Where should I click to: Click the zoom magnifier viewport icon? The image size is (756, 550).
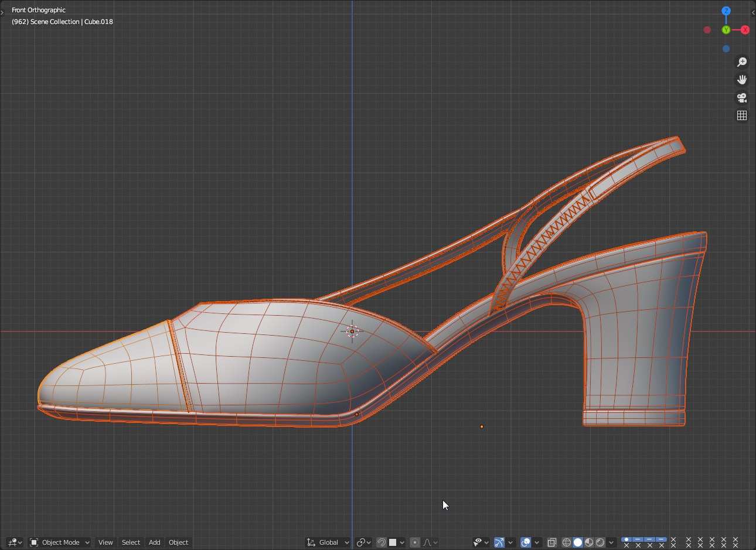[742, 62]
